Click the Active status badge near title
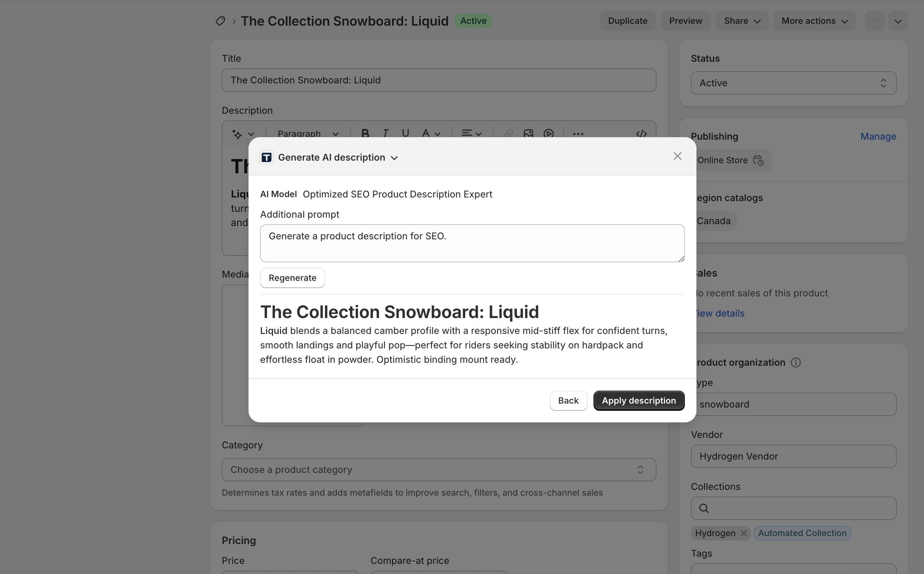The width and height of the screenshot is (924, 574). [x=473, y=21]
